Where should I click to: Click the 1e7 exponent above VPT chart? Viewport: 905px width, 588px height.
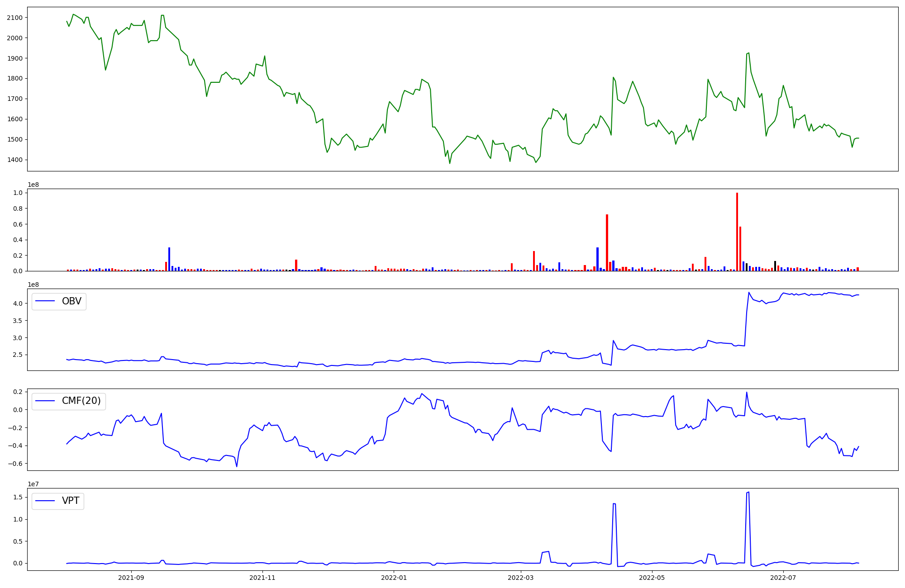pyautogui.click(x=33, y=484)
